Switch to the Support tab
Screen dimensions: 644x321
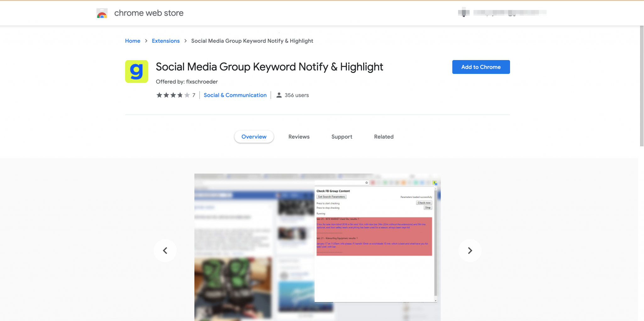[x=341, y=136]
